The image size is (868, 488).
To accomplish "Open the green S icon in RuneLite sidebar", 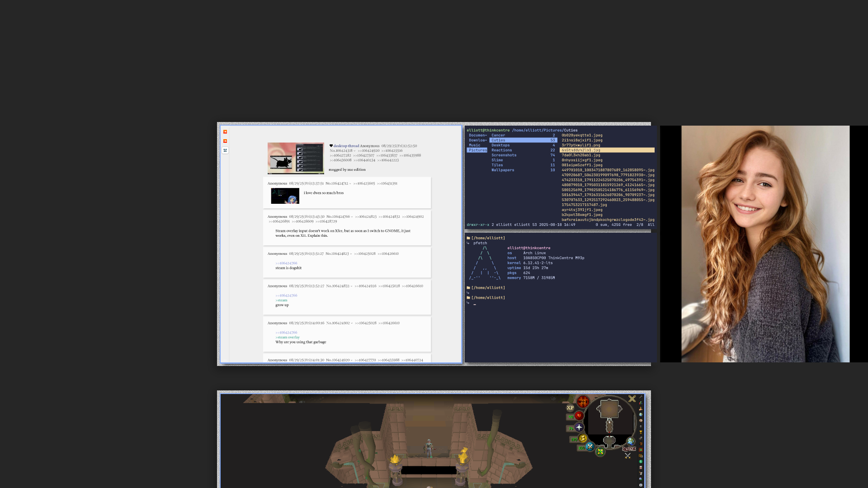I will 641,461.
